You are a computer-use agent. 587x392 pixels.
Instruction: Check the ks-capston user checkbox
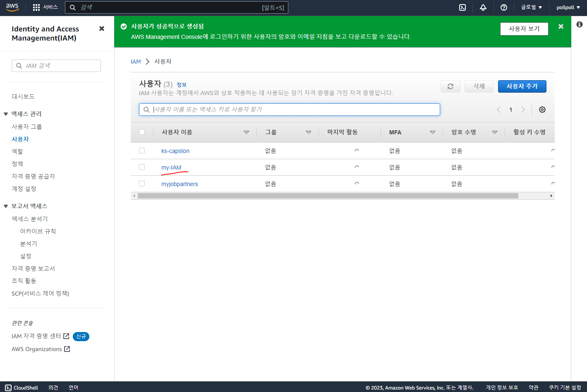(142, 151)
